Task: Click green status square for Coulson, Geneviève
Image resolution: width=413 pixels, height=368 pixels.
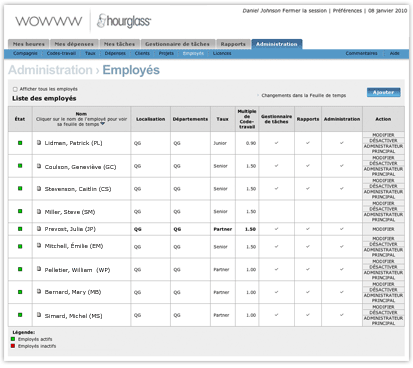Action: tap(20, 166)
